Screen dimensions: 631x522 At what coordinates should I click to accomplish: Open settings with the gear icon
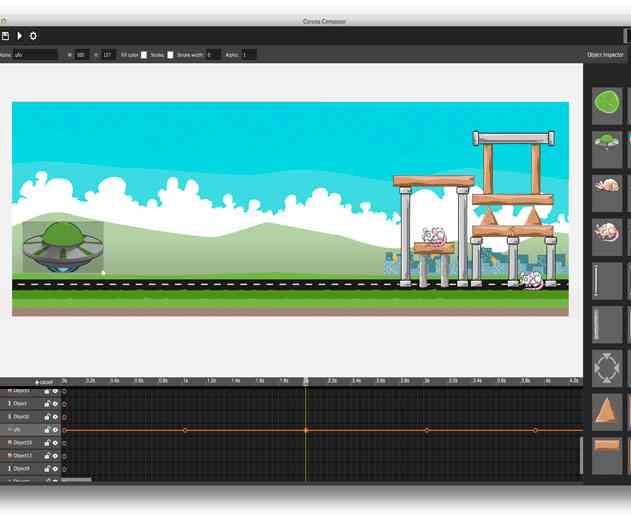(x=33, y=36)
